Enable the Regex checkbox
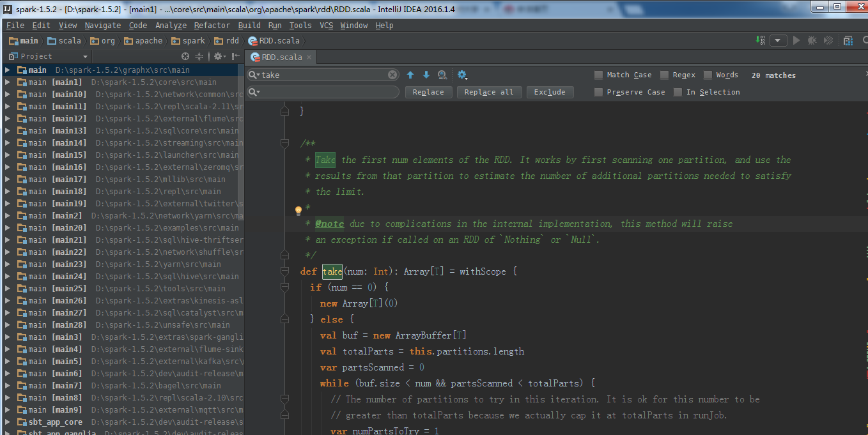 click(664, 75)
